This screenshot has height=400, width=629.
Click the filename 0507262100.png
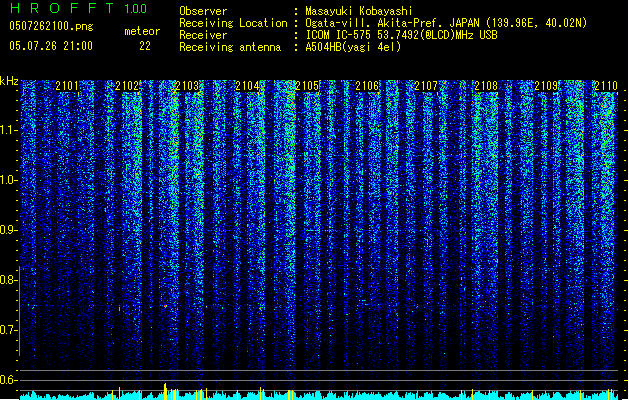51,26
